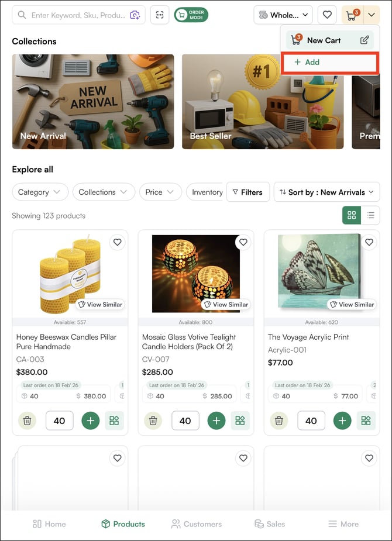Open the wishlist heart in top bar

tap(328, 15)
